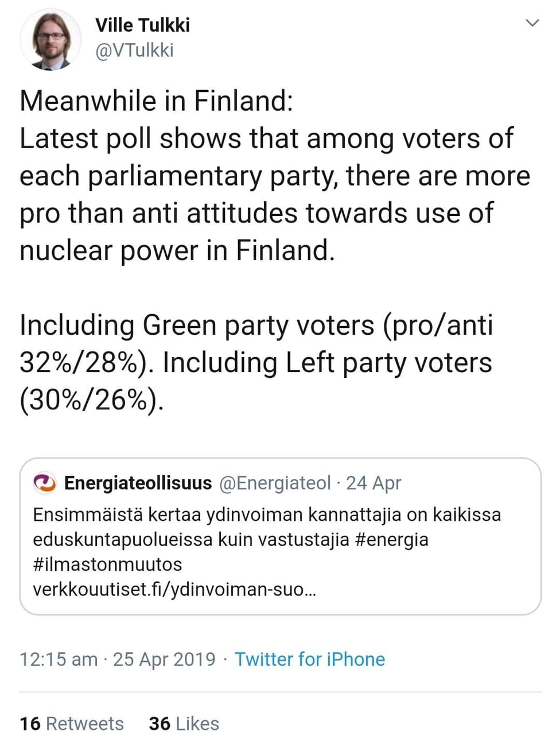
Task: View the 16 Retweets list
Action: [72, 724]
